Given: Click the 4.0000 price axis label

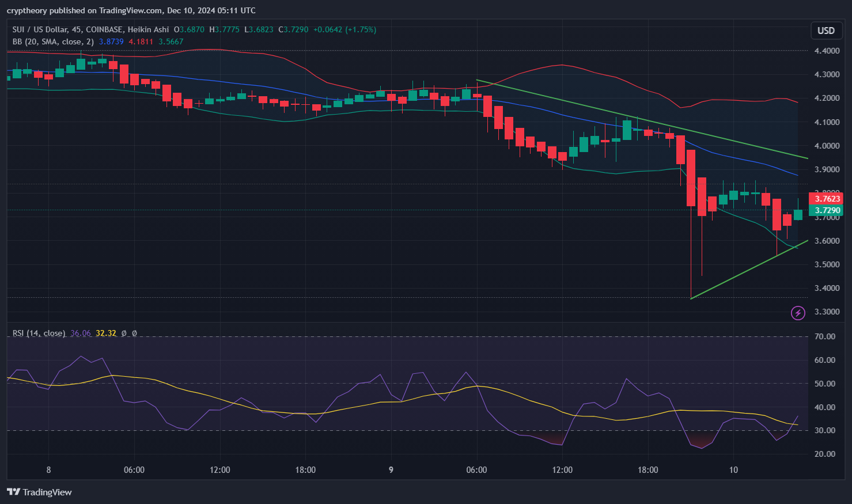Looking at the screenshot, I should click(x=827, y=146).
